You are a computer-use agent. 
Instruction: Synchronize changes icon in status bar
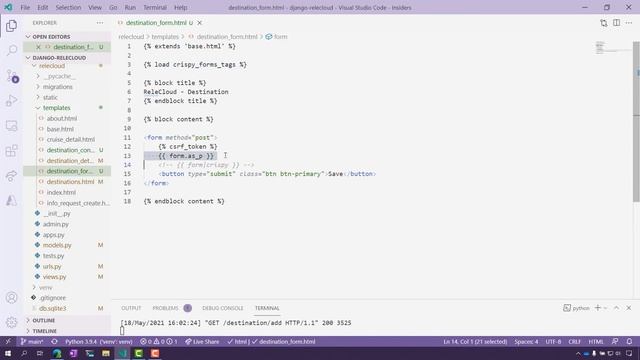(54, 341)
